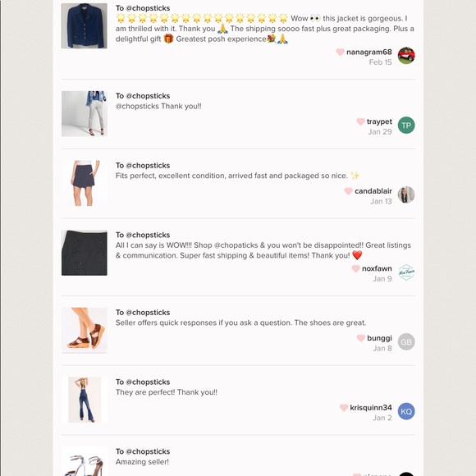Viewport: 476px width, 476px height.
Task: Open the nanagram68 username link
Action: click(x=368, y=52)
